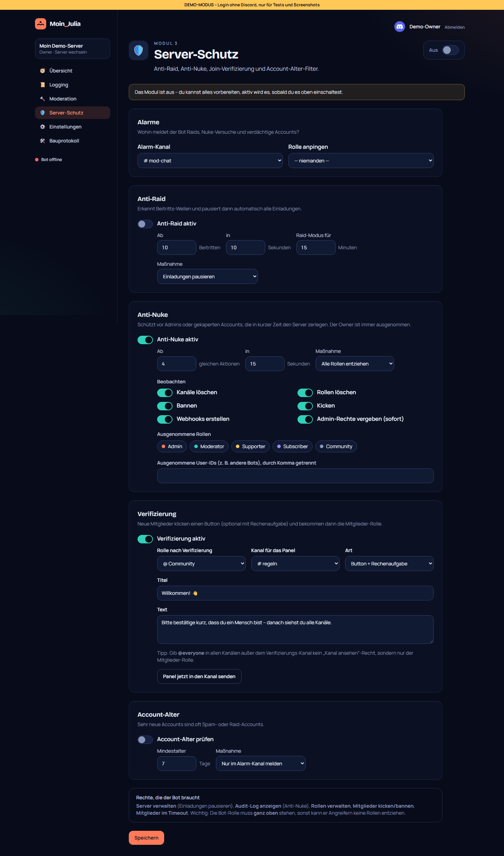Click the Übersicht sidebar icon

43,71
